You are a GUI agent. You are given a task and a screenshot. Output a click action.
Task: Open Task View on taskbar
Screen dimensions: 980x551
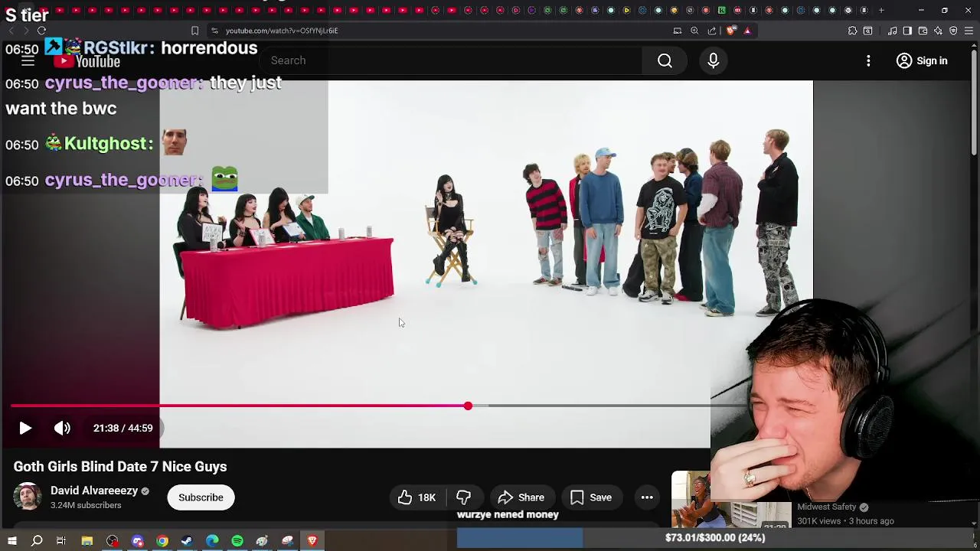point(61,541)
